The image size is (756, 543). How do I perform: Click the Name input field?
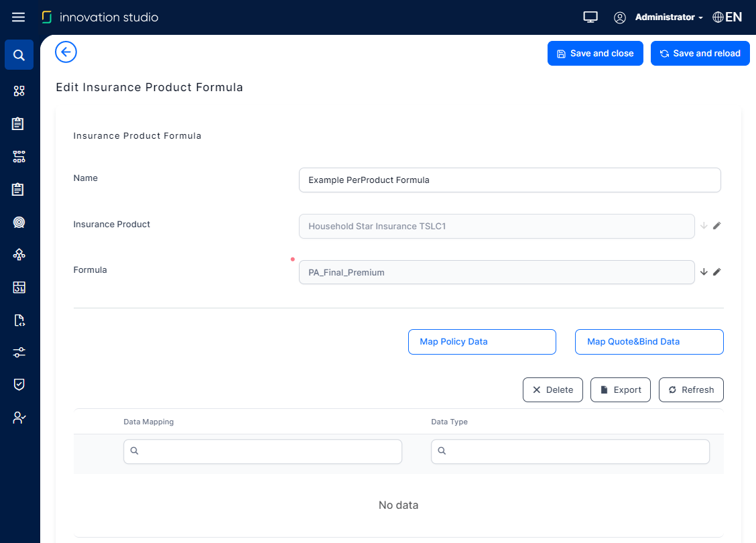[509, 180]
